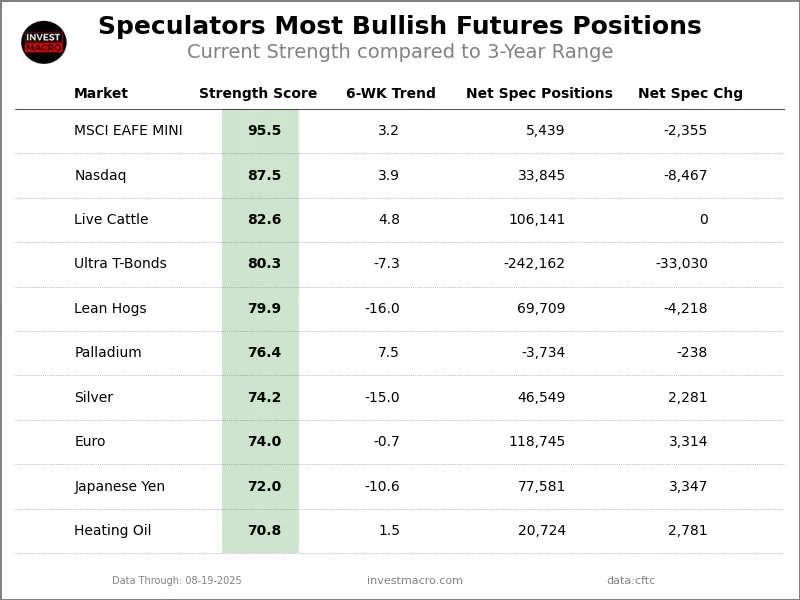Click the Net Spec Chg header
Image resolution: width=800 pixels, height=600 pixels.
pos(690,94)
